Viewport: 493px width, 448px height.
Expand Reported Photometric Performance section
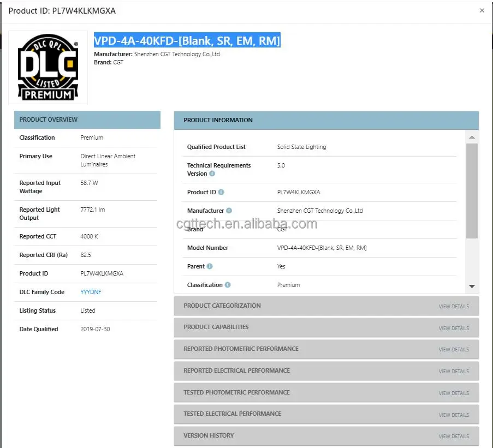(x=326, y=349)
